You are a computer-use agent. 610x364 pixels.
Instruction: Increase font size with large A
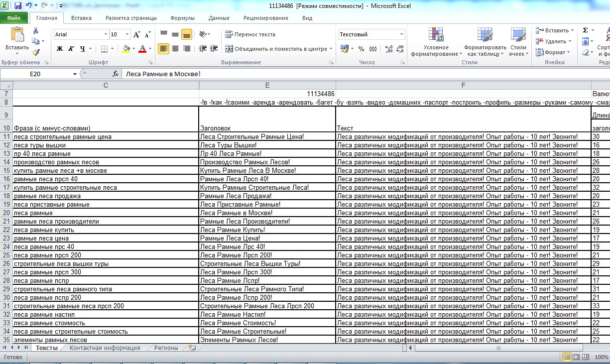[136, 34]
